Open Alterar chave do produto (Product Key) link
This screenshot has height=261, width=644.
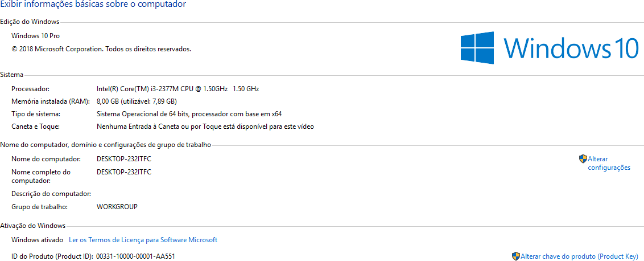pos(580,256)
